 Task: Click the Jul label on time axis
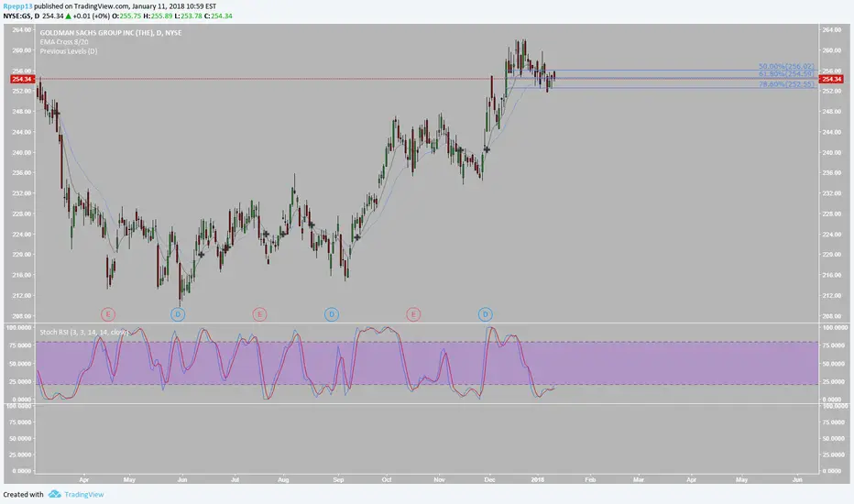235,479
